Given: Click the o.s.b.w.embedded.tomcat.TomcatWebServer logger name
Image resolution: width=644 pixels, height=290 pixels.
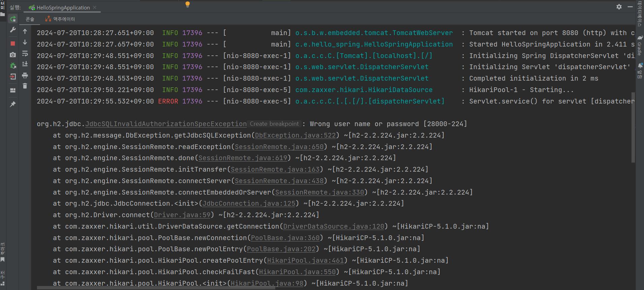Looking at the screenshot, I should coord(374,33).
